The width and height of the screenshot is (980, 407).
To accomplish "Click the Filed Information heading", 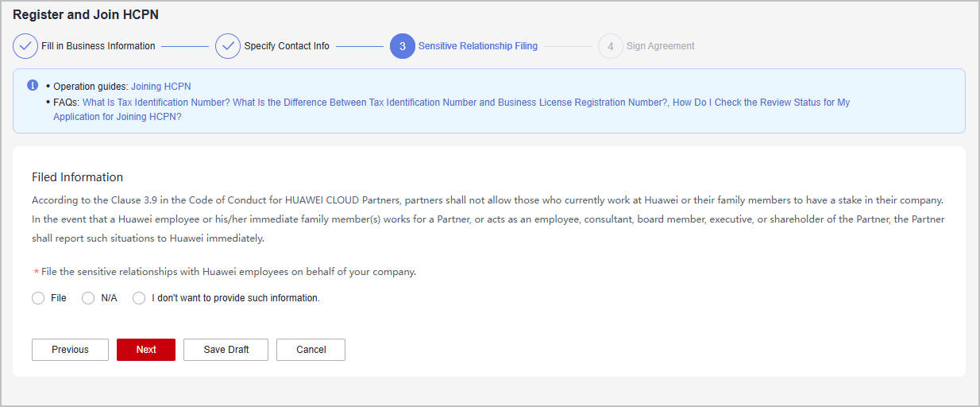I will (x=77, y=177).
